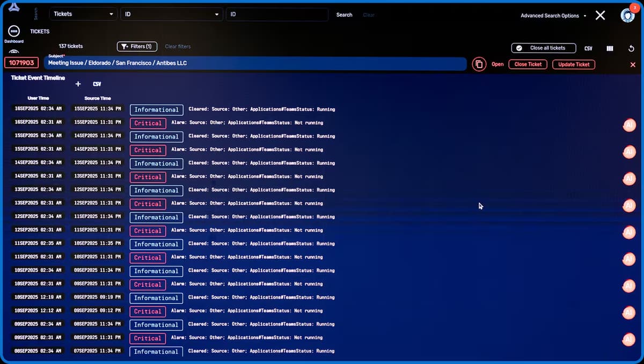Click the refresh tickets icon
644x364 pixels.
click(631, 48)
